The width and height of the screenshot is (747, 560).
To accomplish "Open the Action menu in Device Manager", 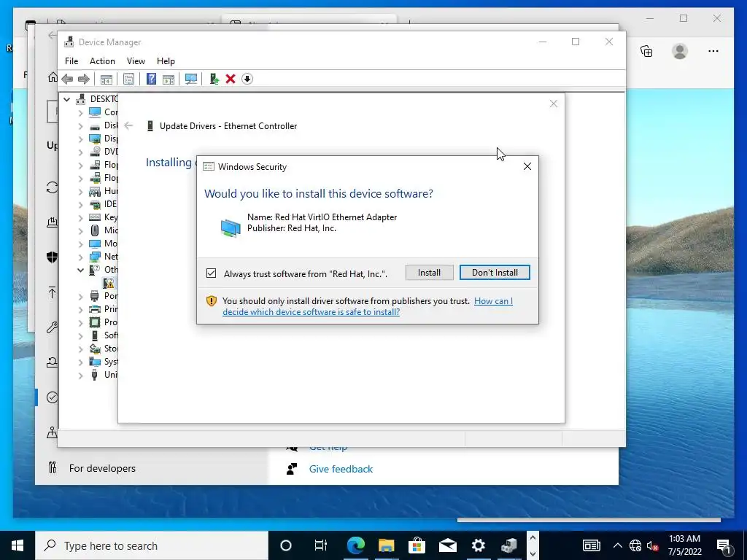I will point(102,61).
